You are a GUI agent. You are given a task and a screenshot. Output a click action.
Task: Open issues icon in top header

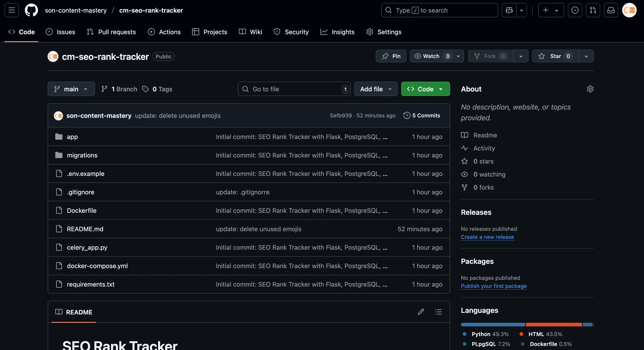575,10
